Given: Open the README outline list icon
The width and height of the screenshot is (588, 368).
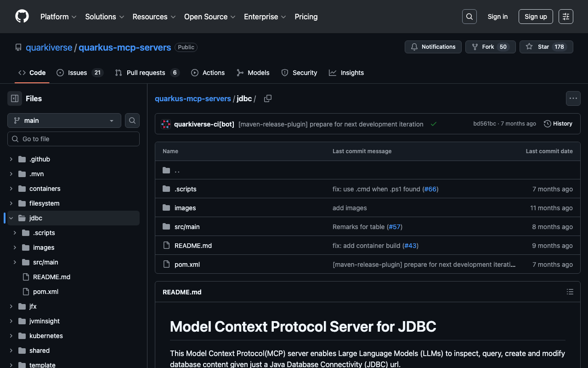Looking at the screenshot, I should pyautogui.click(x=570, y=292).
